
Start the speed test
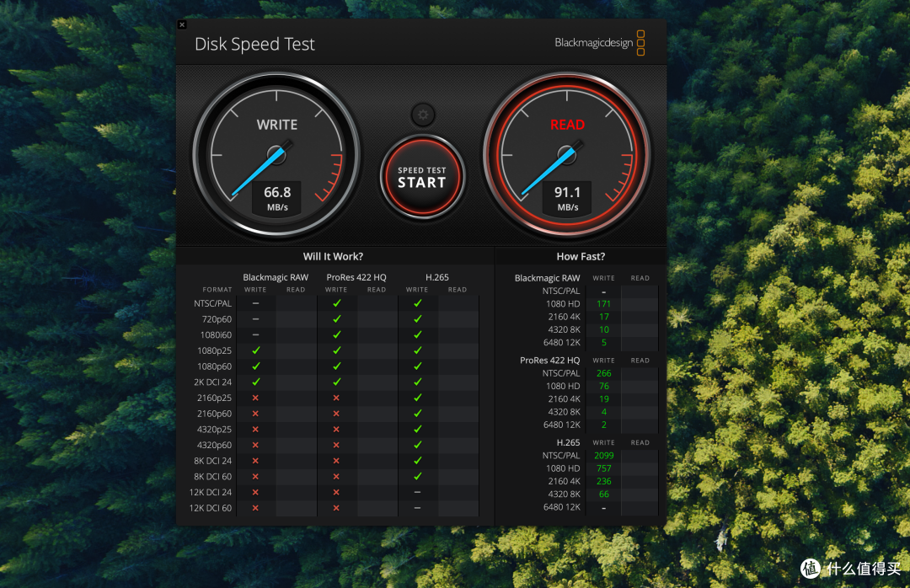(422, 177)
